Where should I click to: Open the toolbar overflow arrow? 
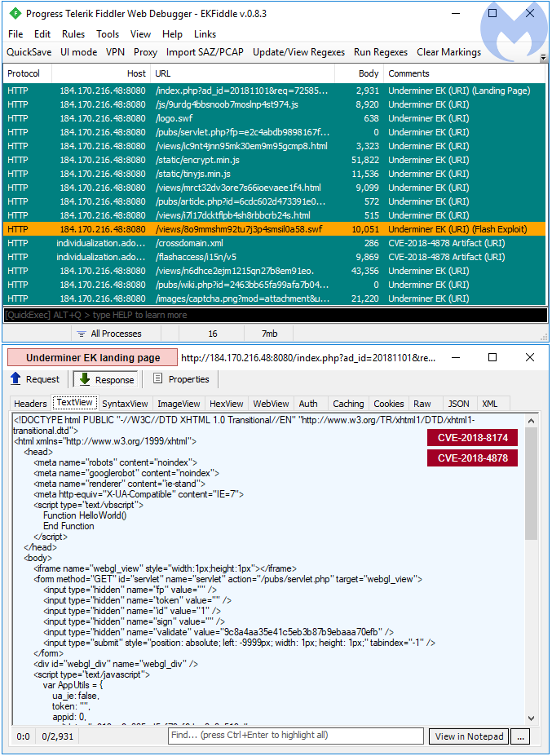[x=543, y=57]
